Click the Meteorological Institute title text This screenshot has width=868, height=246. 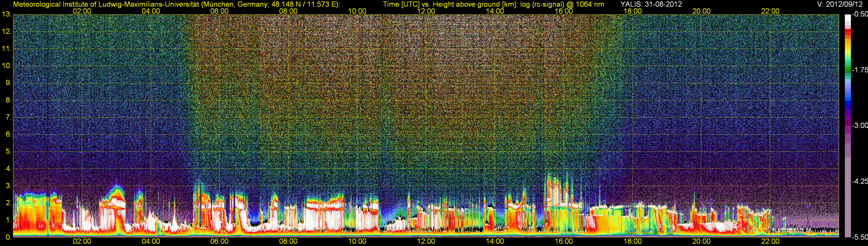176,4
